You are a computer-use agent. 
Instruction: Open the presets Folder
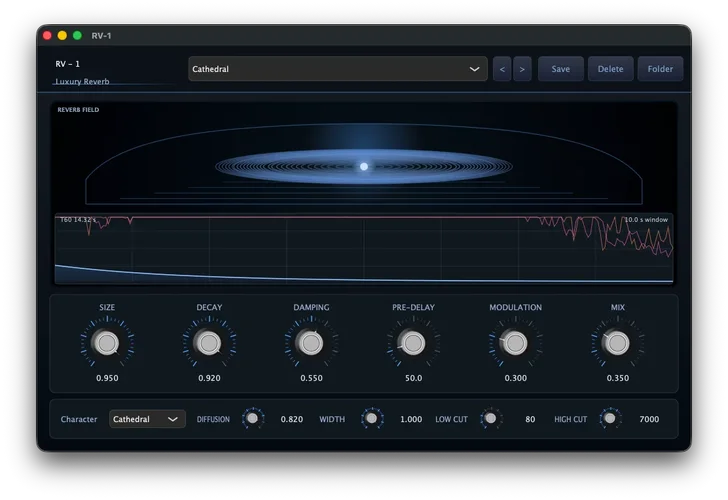pos(660,69)
